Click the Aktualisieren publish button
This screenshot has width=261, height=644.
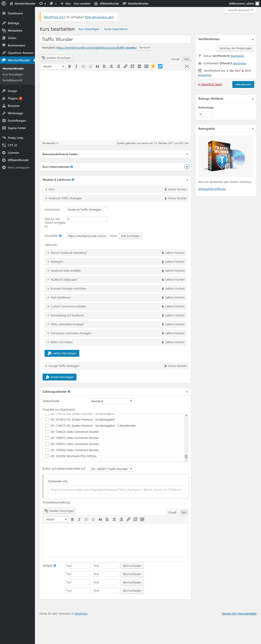tap(243, 85)
